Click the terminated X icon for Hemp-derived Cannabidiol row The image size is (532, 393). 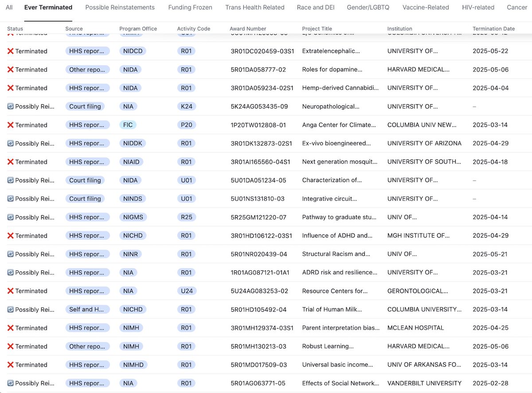click(11, 88)
